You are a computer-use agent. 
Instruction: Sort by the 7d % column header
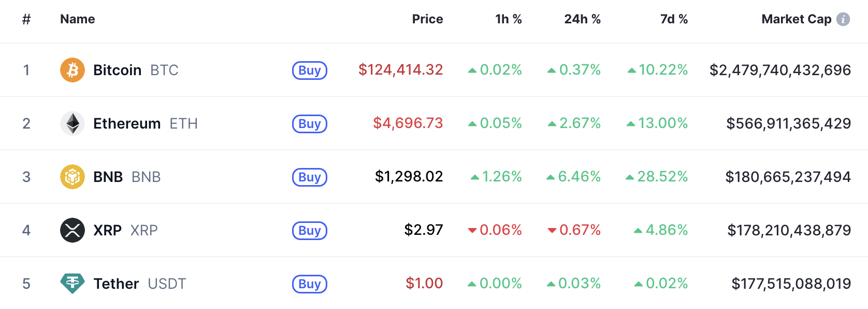point(674,19)
